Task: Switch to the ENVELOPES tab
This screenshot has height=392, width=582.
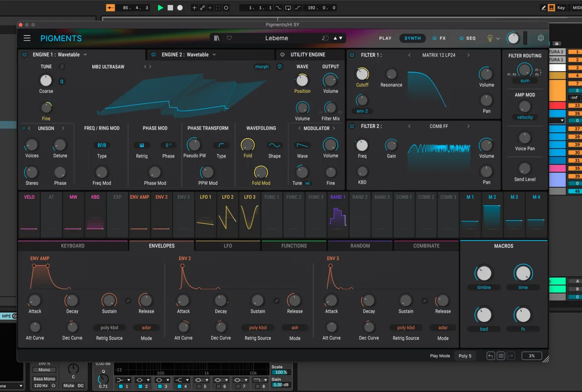Action: point(161,245)
